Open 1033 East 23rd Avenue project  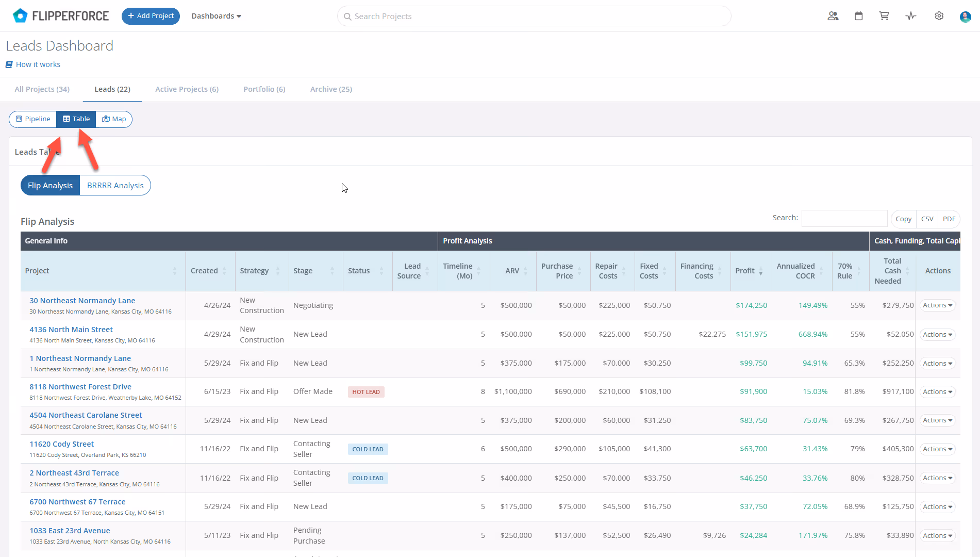coord(70,531)
